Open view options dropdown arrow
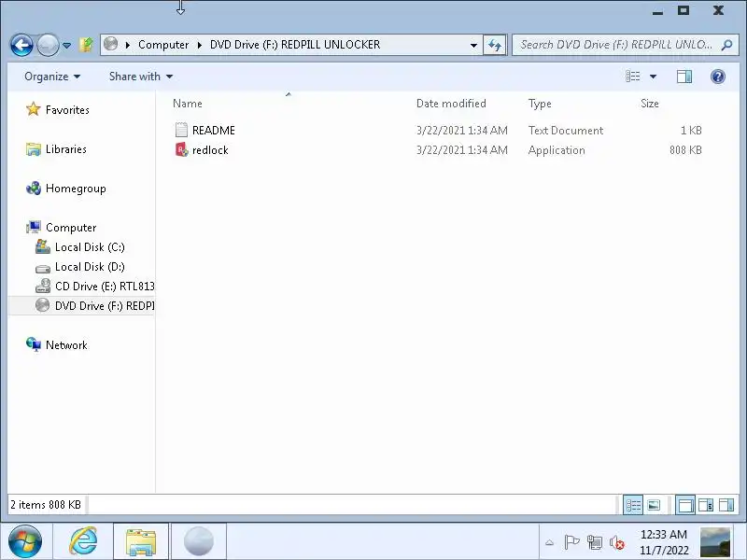Viewport: 747px width, 560px height. (653, 77)
